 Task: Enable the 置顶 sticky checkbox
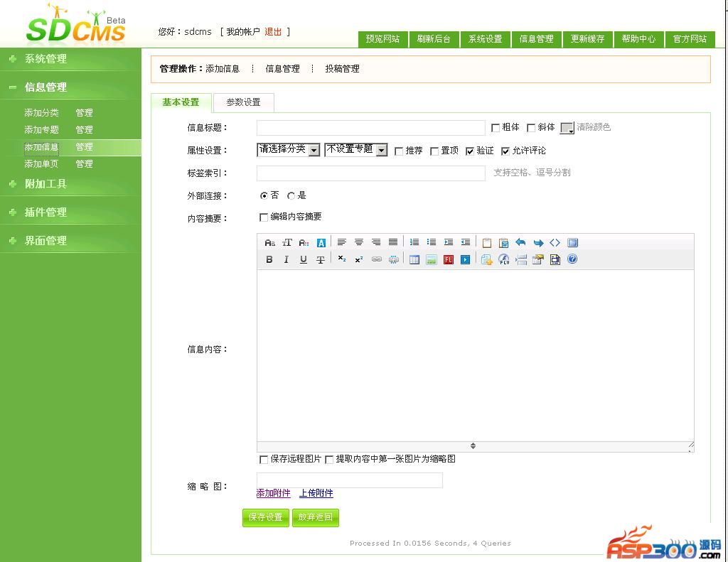point(434,151)
